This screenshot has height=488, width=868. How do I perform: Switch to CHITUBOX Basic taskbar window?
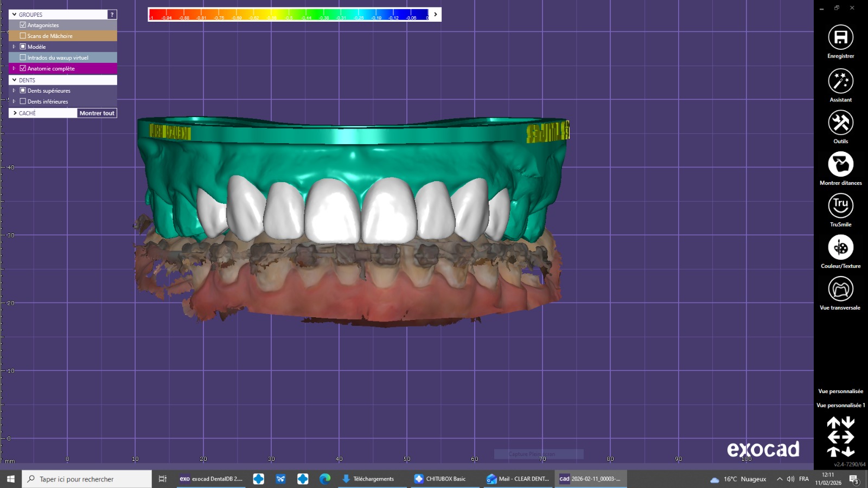[445, 479]
